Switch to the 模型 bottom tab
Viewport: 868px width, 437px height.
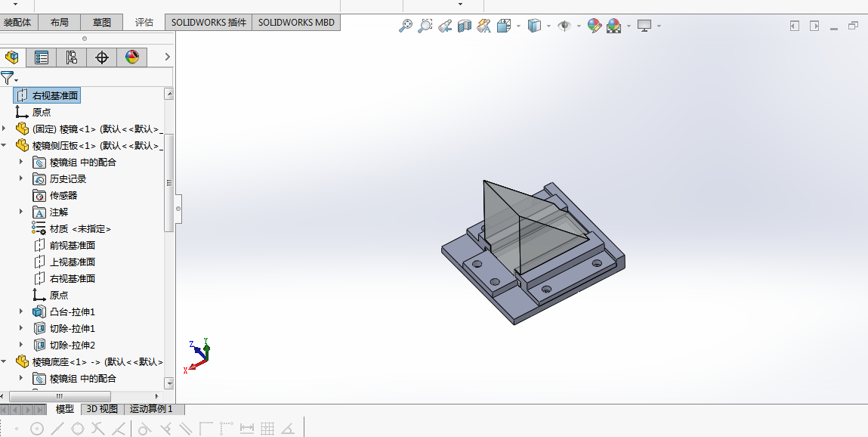(x=65, y=409)
